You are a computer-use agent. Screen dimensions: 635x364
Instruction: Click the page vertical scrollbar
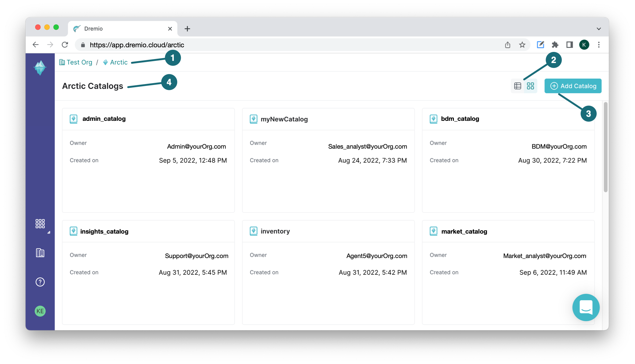(x=605, y=147)
